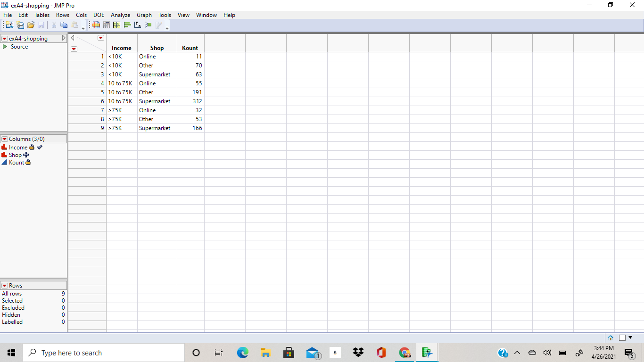Click the Open file folder icon
Viewport: 644px width, 362px height.
point(31,25)
